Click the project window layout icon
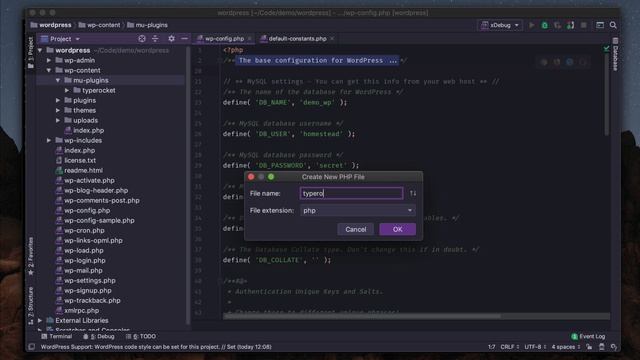The image size is (640, 360). coord(600,25)
